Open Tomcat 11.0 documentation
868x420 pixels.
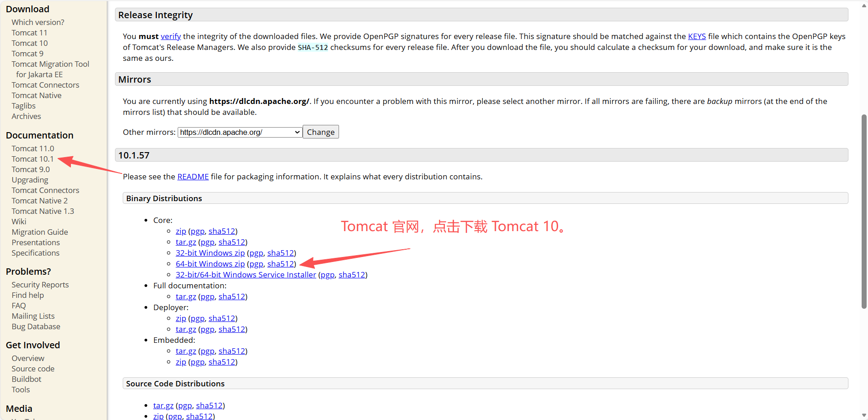click(33, 148)
